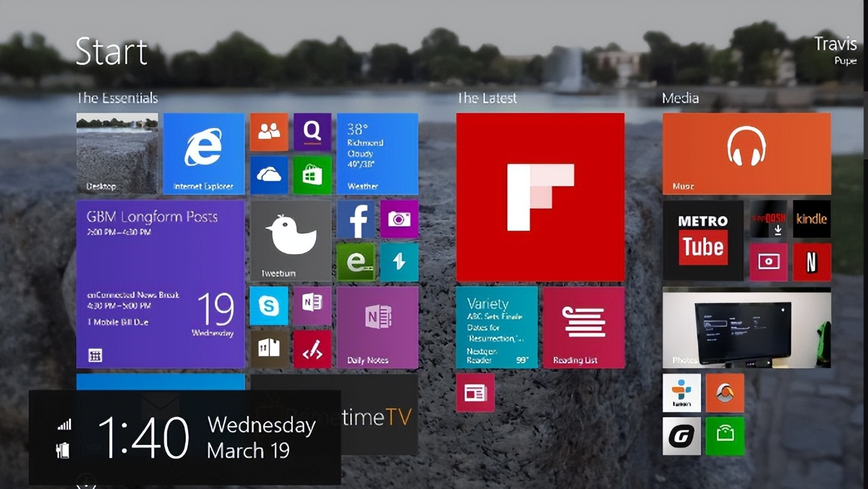Open Netflix
Image resolution: width=868 pixels, height=489 pixels.
pyautogui.click(x=811, y=262)
